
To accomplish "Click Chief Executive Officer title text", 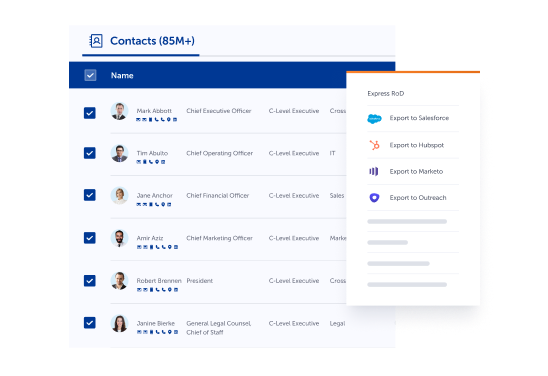I will pos(219,111).
